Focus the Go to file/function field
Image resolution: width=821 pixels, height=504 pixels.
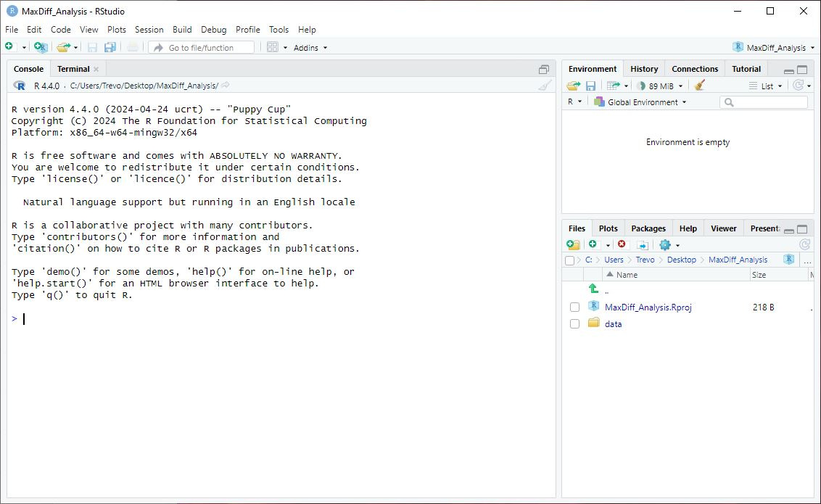coord(201,48)
